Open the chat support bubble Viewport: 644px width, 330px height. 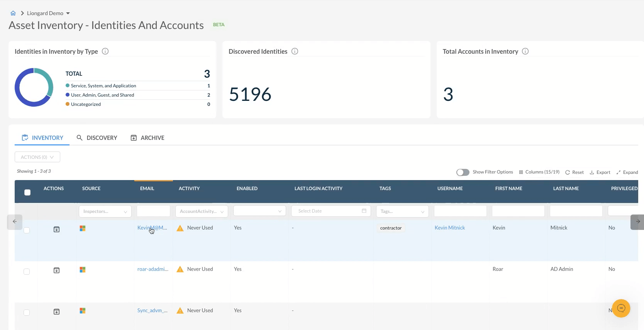(x=621, y=308)
